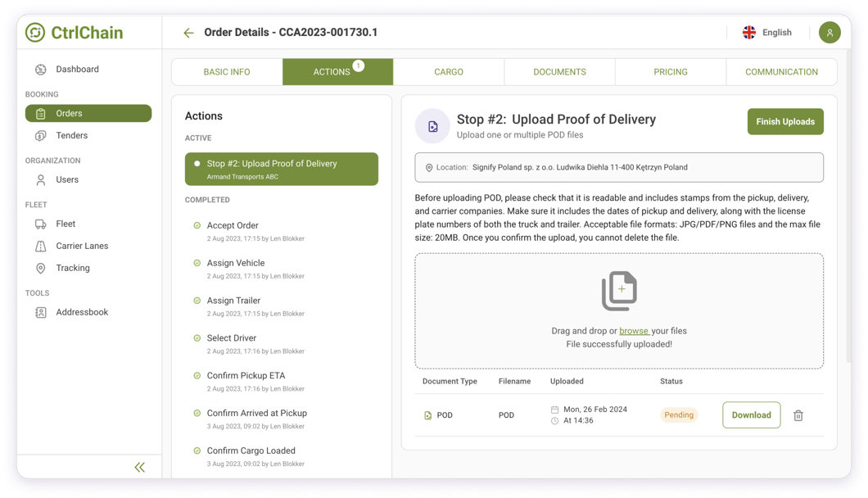Open the Addressbook tool
The width and height of the screenshot is (868, 498).
point(82,312)
